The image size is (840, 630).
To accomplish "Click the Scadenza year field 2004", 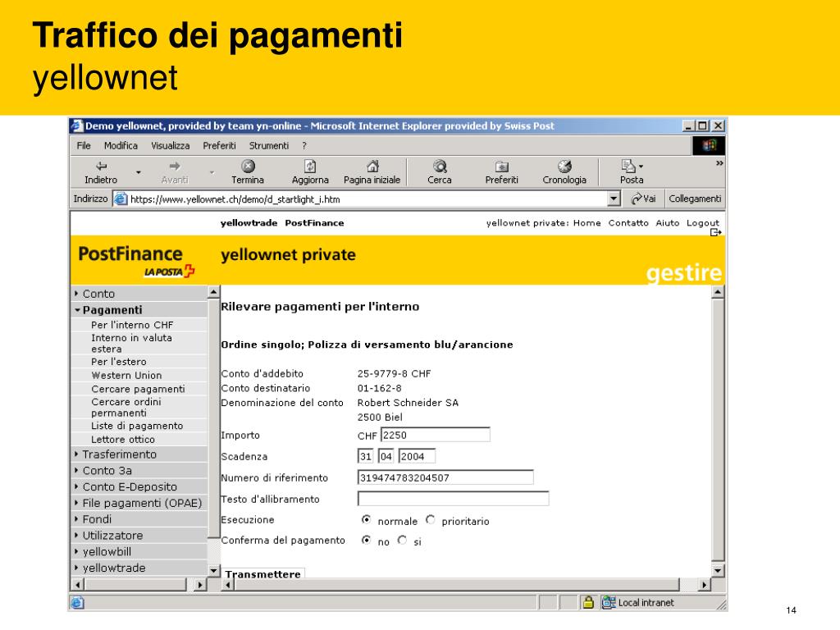I will 417,456.
